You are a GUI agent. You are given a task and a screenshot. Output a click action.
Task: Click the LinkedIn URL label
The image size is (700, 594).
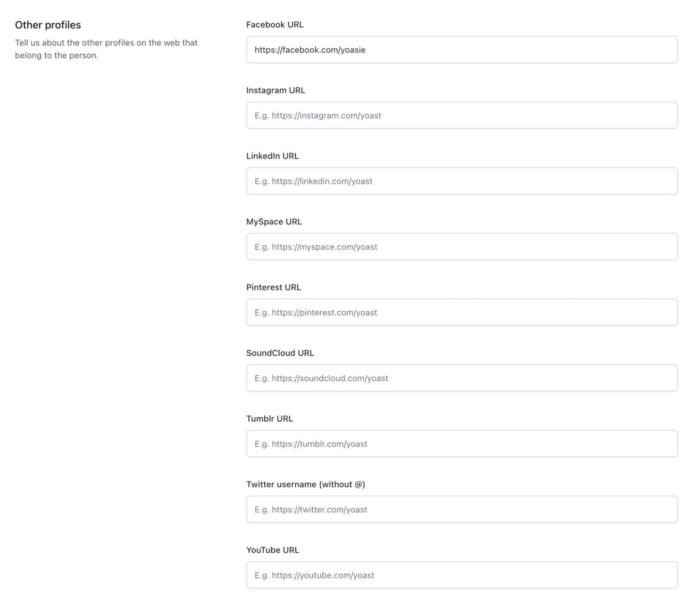[273, 156]
